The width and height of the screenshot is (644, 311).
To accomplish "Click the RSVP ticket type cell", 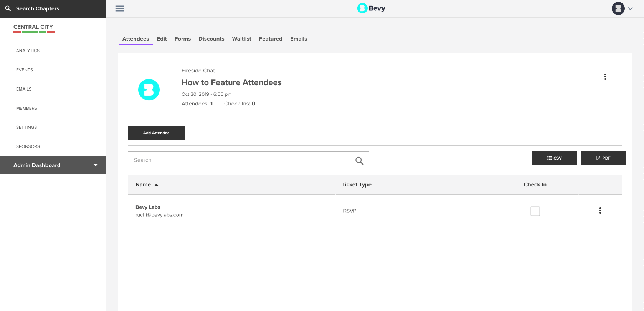I will pos(350,211).
